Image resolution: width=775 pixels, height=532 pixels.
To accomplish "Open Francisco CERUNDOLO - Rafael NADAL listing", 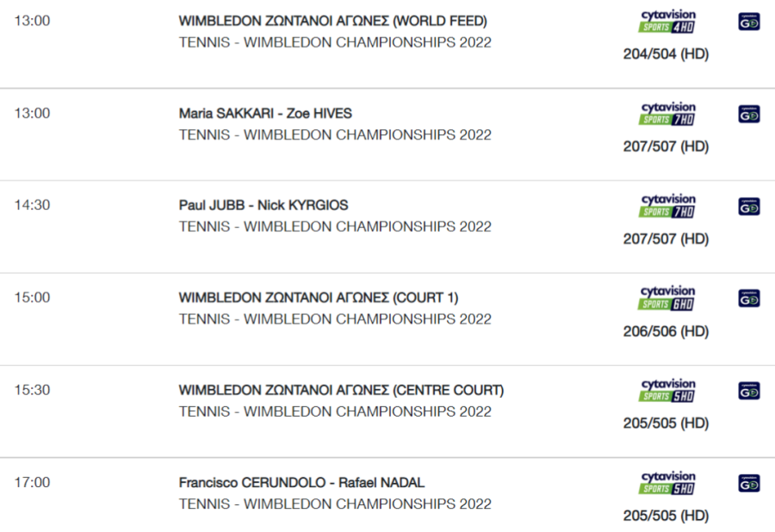I will (301, 483).
